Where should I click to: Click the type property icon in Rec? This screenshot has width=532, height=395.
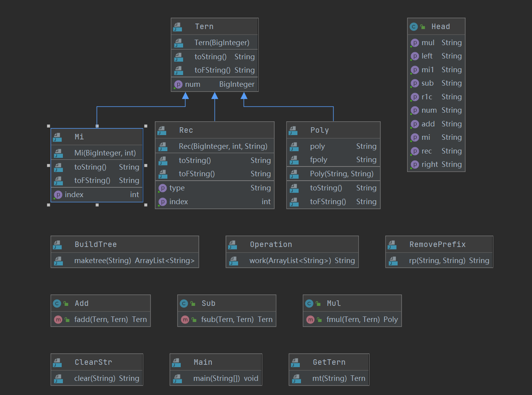coord(163,188)
